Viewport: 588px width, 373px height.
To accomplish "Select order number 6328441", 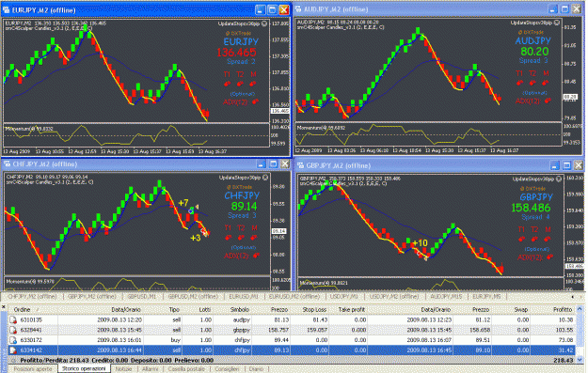I will point(31,330).
